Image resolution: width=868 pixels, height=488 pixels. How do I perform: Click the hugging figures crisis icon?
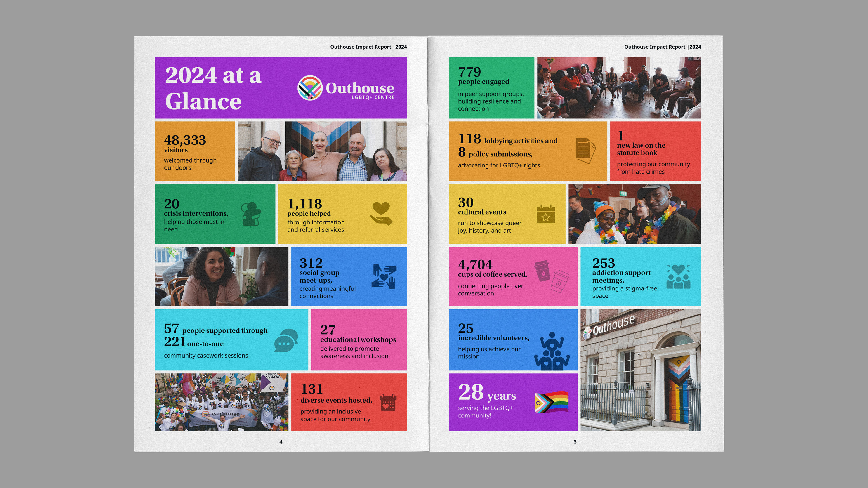point(251,214)
